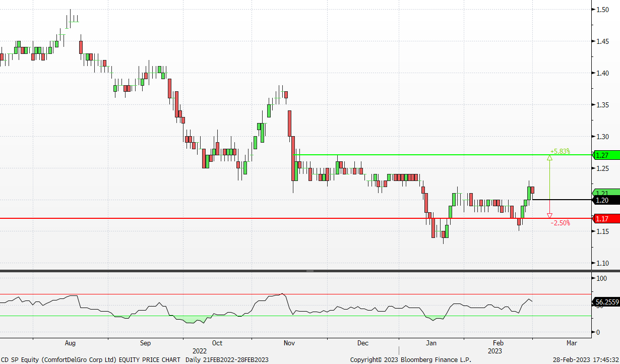
Task: Click the 1.50 price axis label
Action: click(x=603, y=10)
